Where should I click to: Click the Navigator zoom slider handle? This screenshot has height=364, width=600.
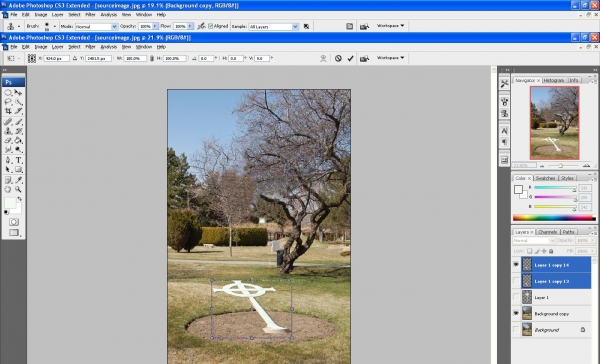[x=561, y=166]
